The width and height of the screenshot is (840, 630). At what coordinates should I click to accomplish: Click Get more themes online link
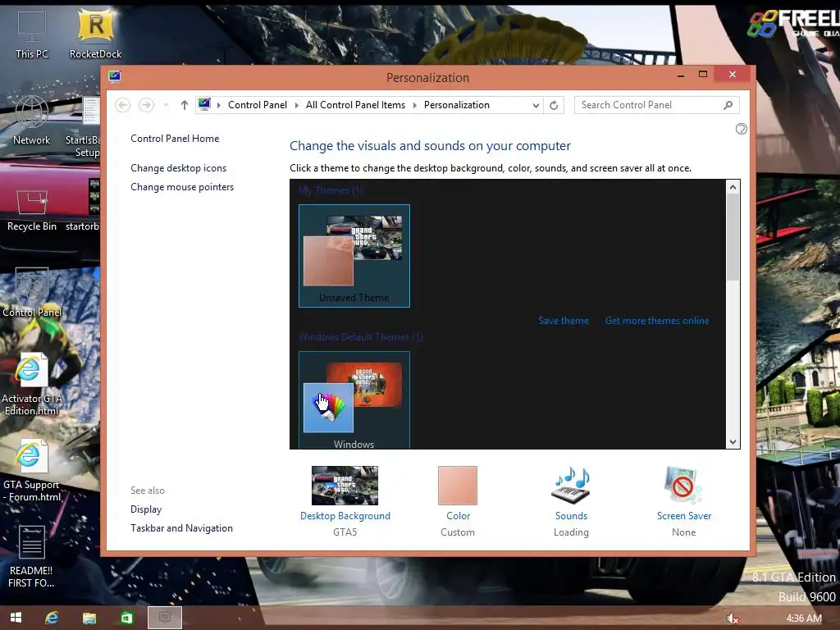click(657, 321)
